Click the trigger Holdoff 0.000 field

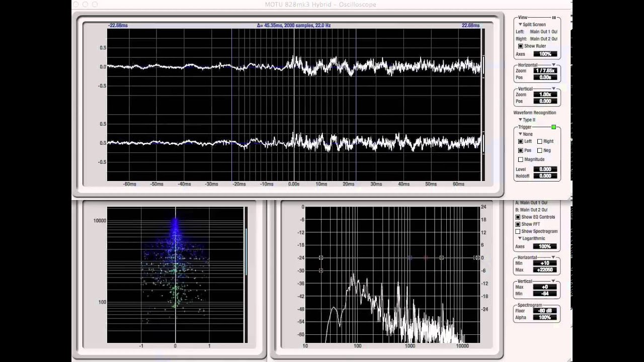click(x=545, y=176)
